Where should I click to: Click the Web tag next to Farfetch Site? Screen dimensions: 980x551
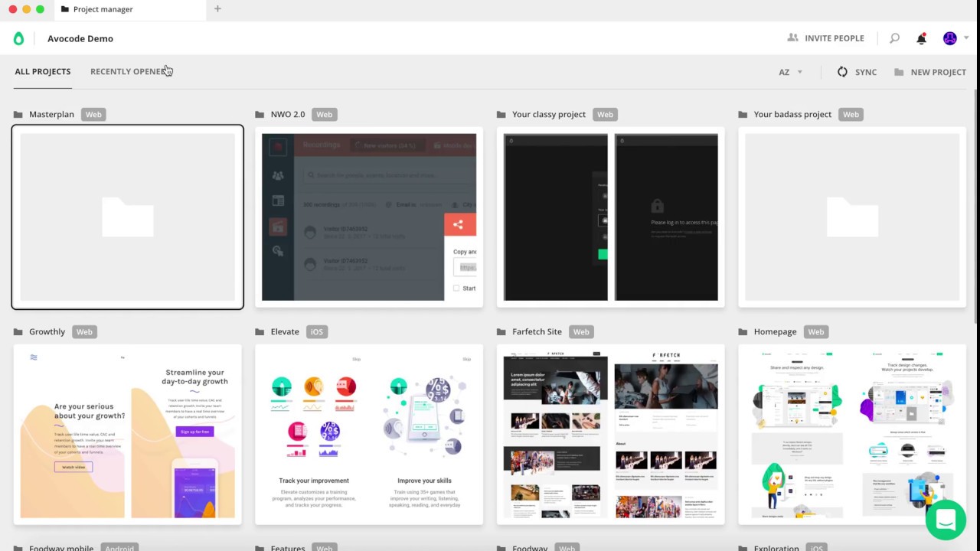point(581,332)
